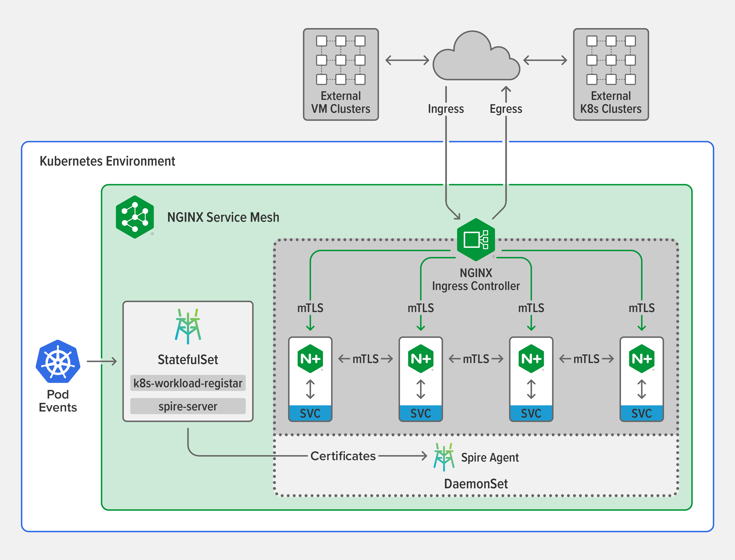Select the External VM Clusters grid icon
735x560 pixels.
tap(341, 60)
